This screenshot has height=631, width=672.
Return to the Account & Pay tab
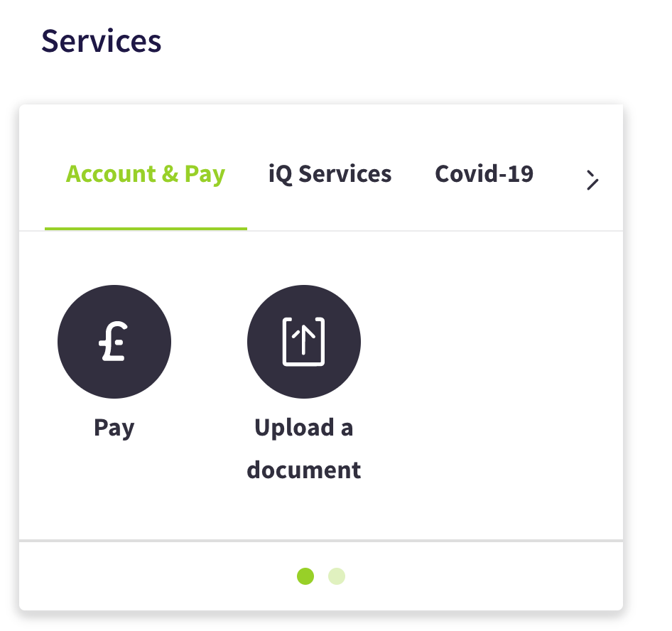(x=145, y=174)
